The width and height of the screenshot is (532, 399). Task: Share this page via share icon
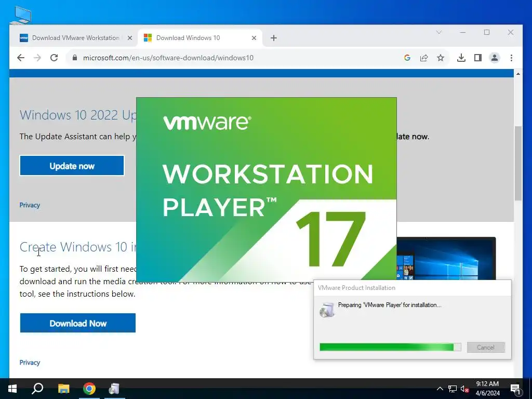point(424,58)
